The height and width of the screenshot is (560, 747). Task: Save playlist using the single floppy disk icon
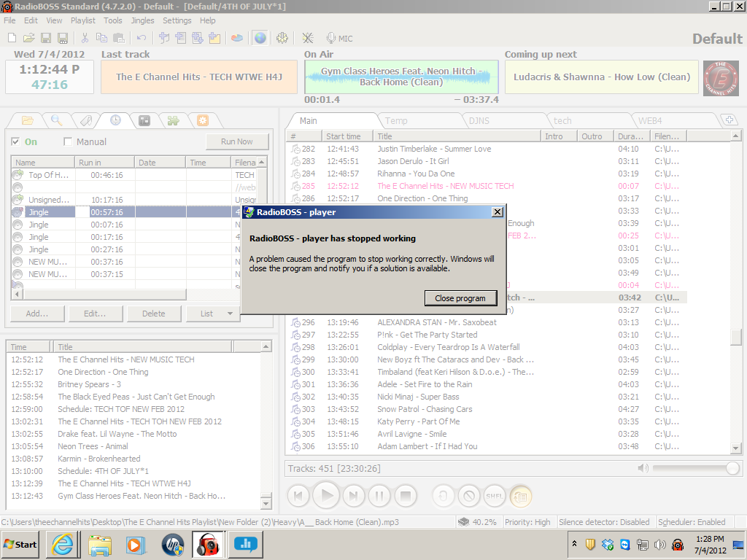[x=46, y=38]
